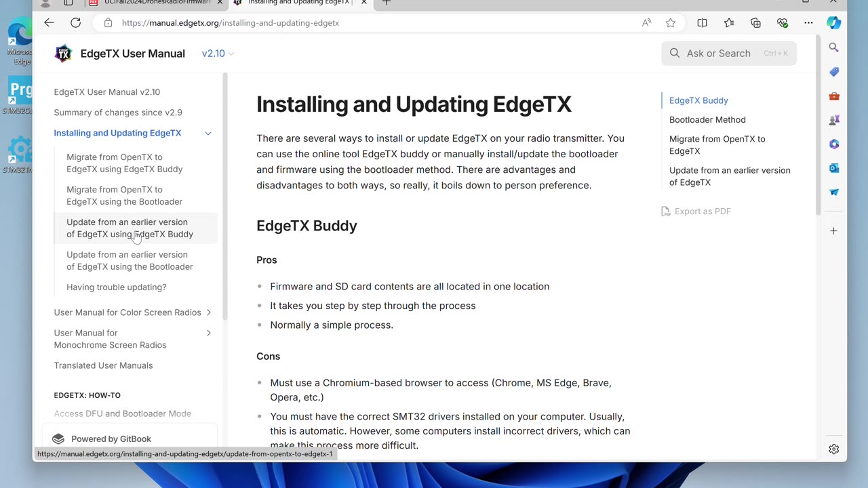The width and height of the screenshot is (868, 488).
Task: Open Migrate from OpenTX using the Bootloader
Action: click(x=125, y=195)
